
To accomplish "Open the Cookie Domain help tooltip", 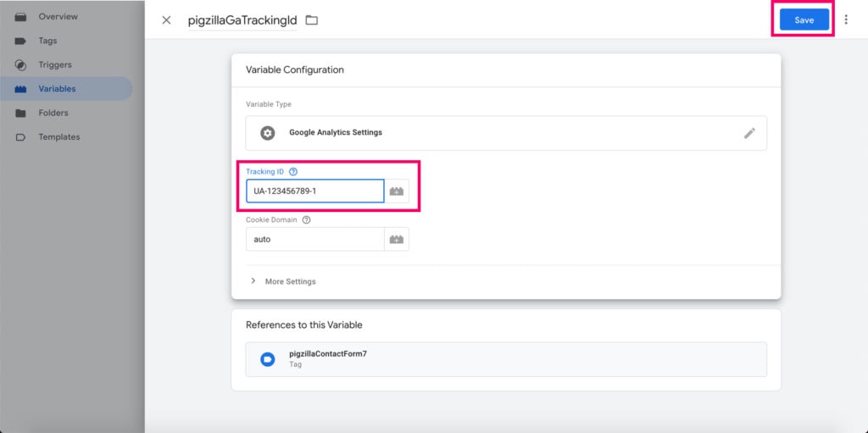I will (x=306, y=219).
